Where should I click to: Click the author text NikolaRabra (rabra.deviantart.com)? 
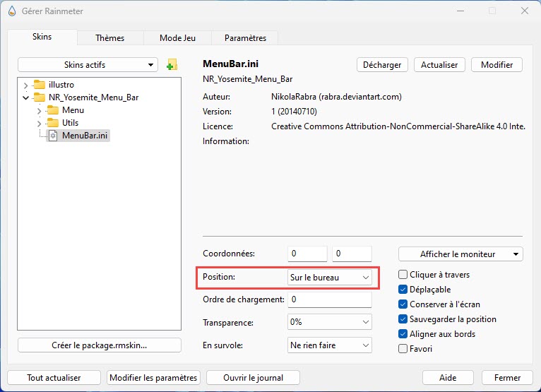(336, 97)
